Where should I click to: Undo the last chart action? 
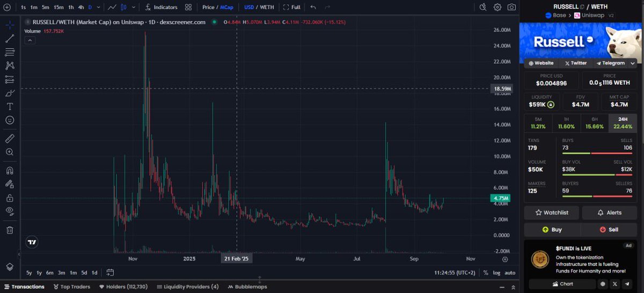click(313, 8)
